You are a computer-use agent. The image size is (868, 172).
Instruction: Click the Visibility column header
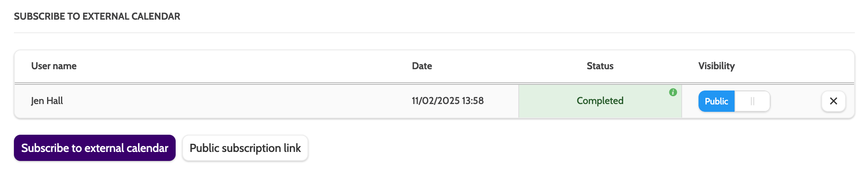click(716, 66)
